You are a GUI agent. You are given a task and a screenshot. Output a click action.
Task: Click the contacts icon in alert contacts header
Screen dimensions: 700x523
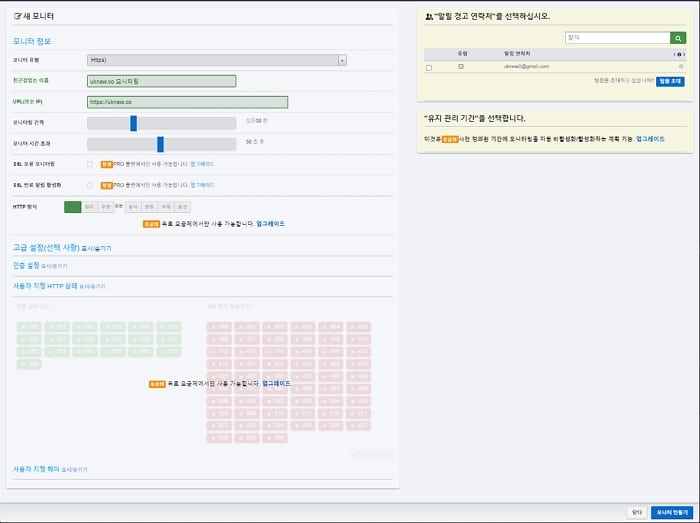[x=429, y=17]
